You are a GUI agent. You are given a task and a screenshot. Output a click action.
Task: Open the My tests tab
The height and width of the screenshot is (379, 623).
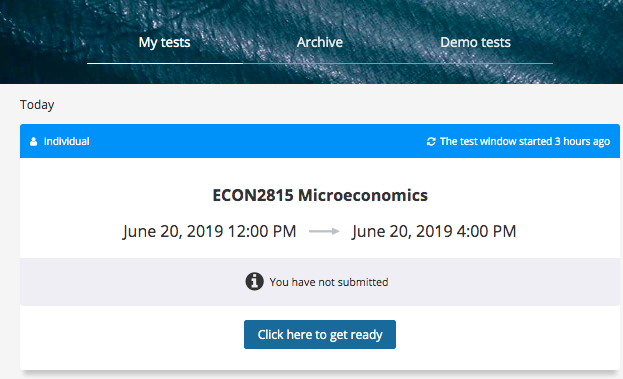click(x=164, y=42)
